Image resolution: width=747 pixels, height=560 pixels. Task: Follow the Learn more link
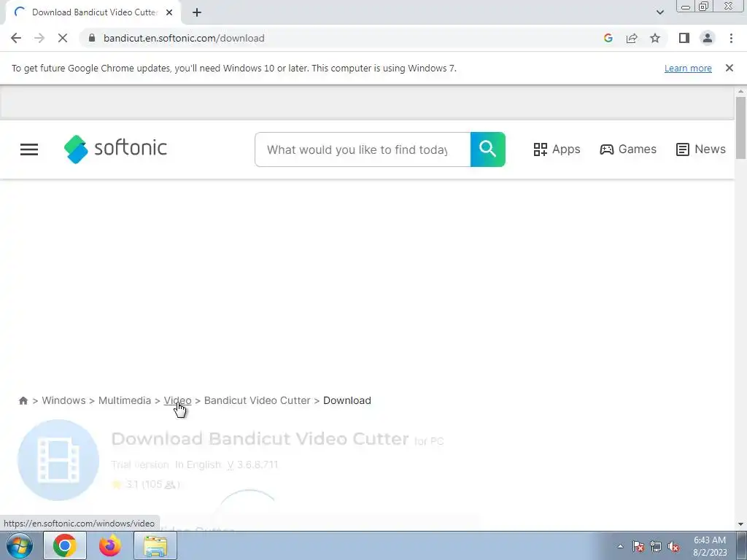tap(688, 68)
